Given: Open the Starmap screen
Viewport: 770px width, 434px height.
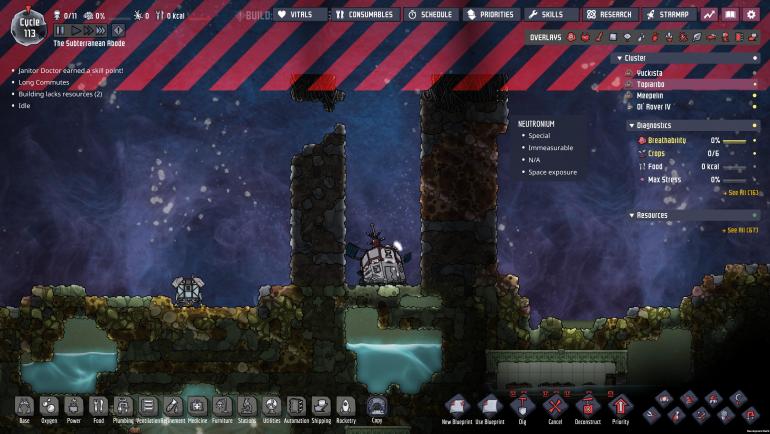Looking at the screenshot, I should pyautogui.click(x=668, y=15).
